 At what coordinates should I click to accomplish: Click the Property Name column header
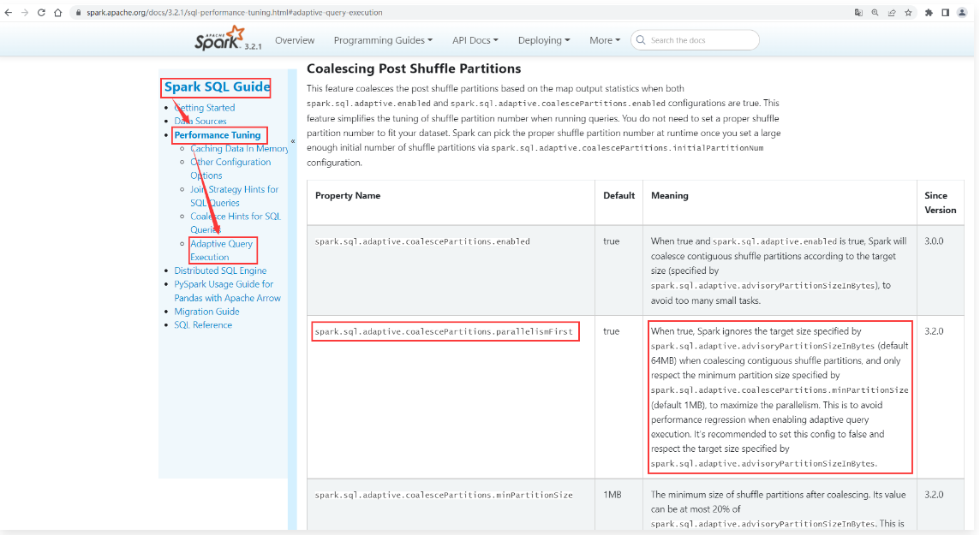click(348, 195)
